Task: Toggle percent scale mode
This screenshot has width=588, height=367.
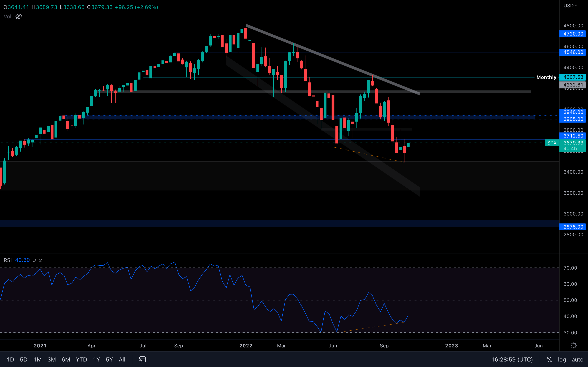Action: 549,359
